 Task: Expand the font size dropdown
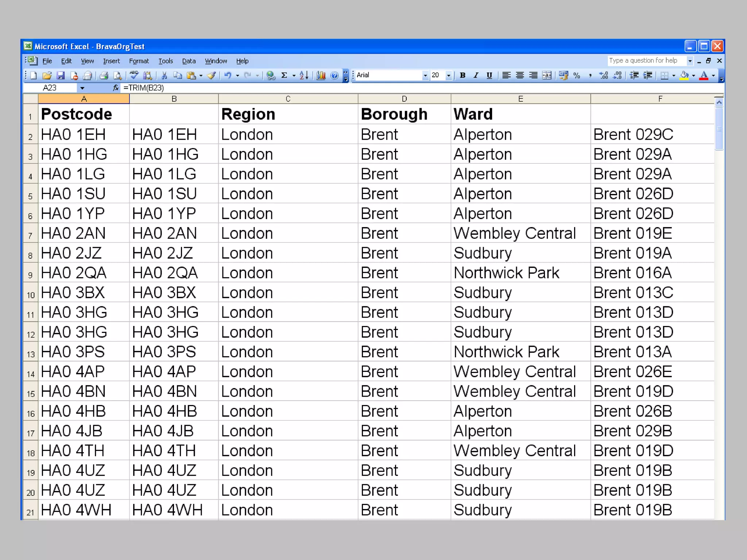pyautogui.click(x=449, y=75)
